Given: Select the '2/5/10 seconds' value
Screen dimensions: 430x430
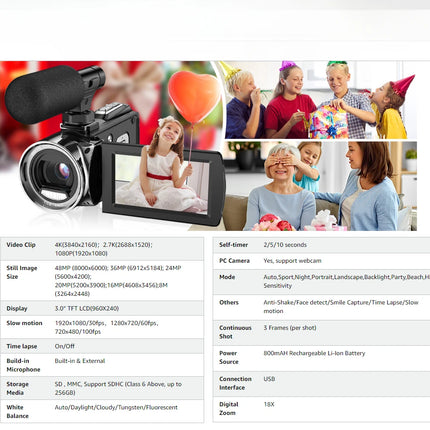Looking at the screenshot, I should 285,245.
